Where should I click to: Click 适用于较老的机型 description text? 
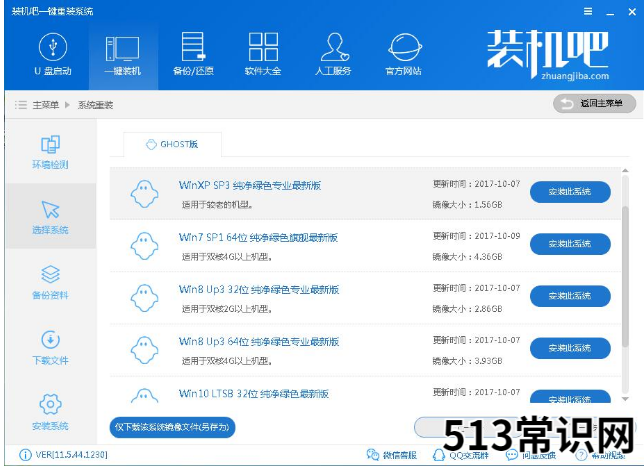click(217, 204)
